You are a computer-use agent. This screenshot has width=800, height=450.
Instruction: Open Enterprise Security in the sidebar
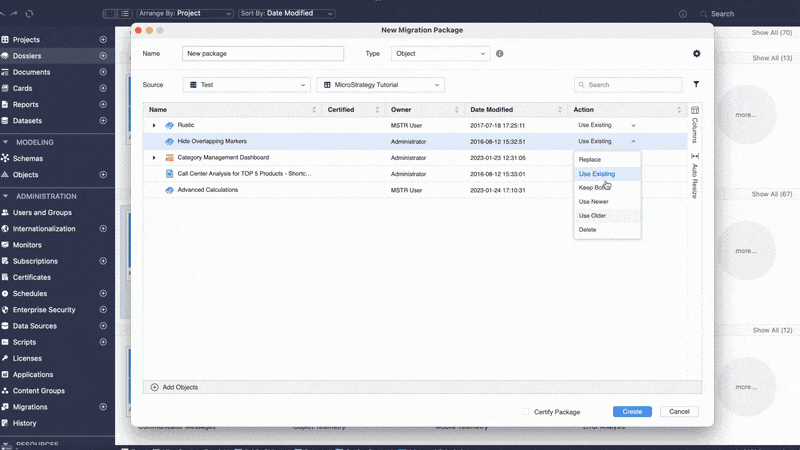(43, 310)
